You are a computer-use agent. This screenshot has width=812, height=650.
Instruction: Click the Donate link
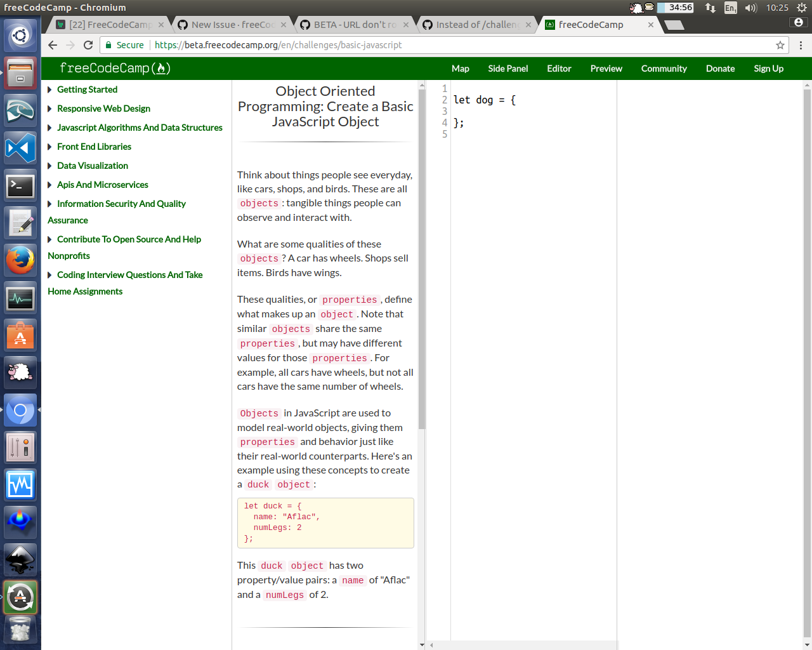tap(720, 68)
